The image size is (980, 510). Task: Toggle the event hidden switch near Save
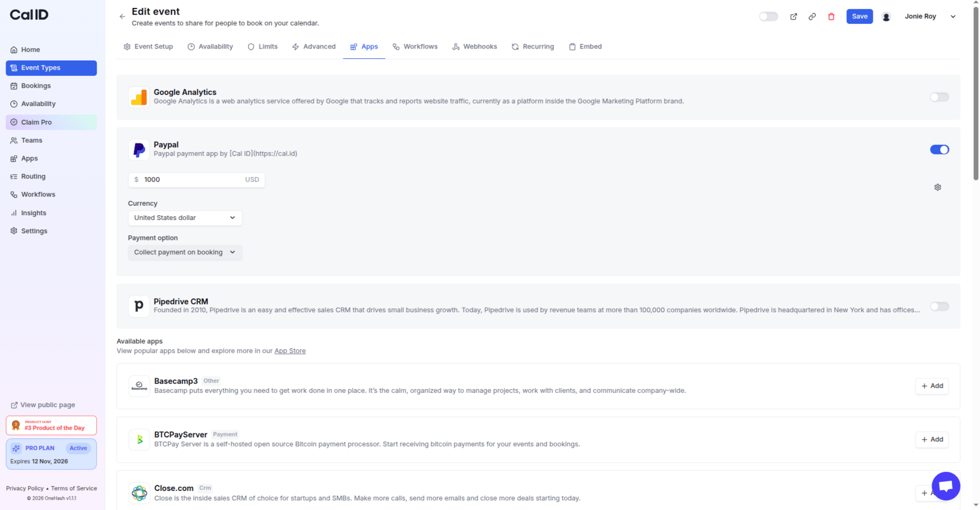(x=769, y=17)
